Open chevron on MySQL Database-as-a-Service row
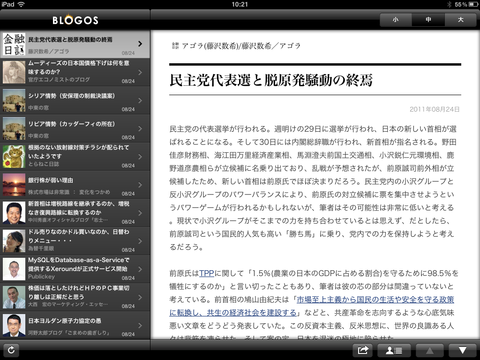 [x=140, y=269]
